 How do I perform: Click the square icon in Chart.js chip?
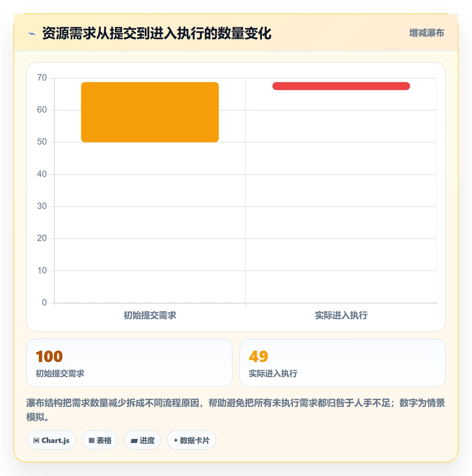(x=36, y=441)
